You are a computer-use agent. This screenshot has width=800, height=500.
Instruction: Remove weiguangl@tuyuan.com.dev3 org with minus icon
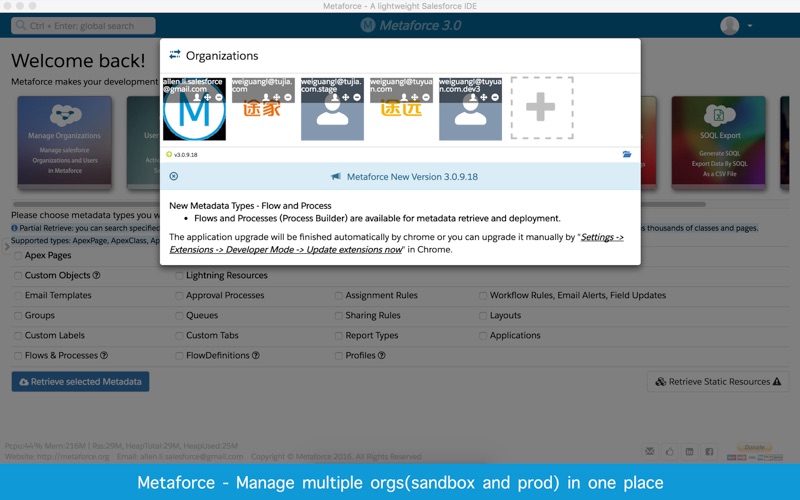(x=495, y=97)
